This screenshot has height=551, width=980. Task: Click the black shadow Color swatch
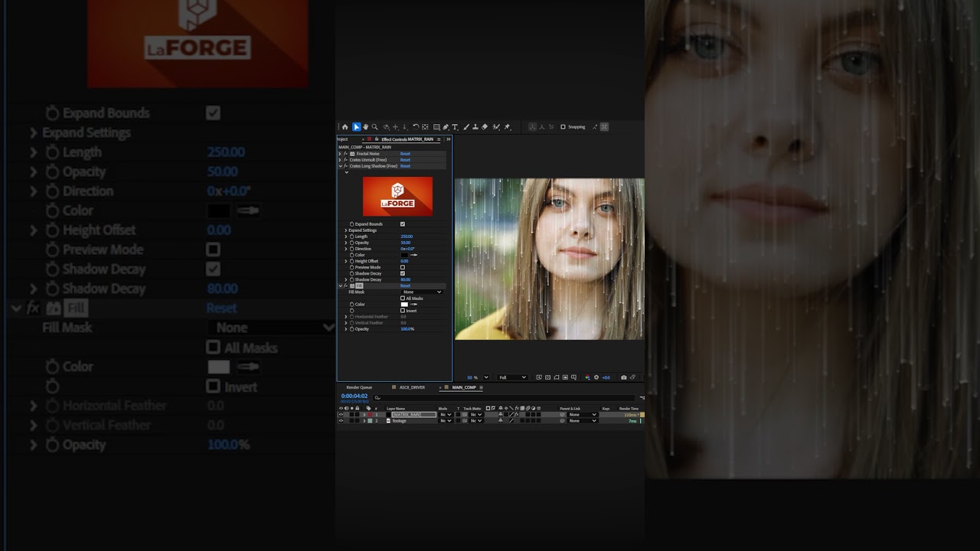point(404,255)
